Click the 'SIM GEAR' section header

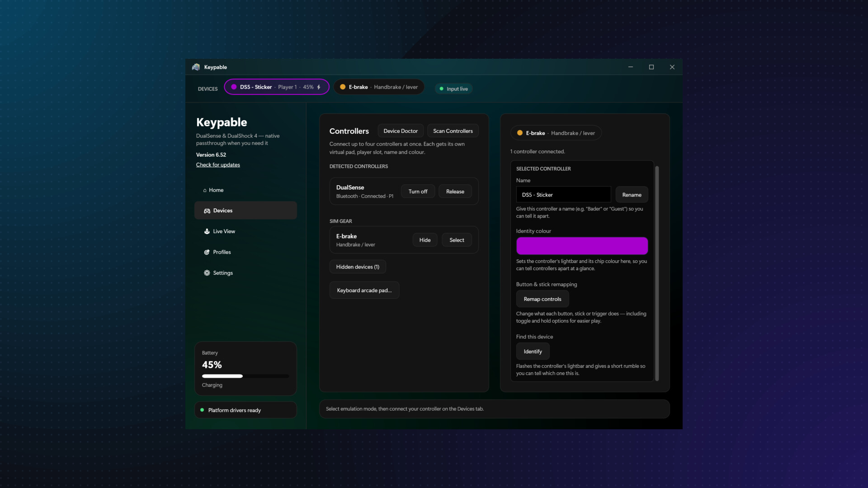pyautogui.click(x=340, y=221)
